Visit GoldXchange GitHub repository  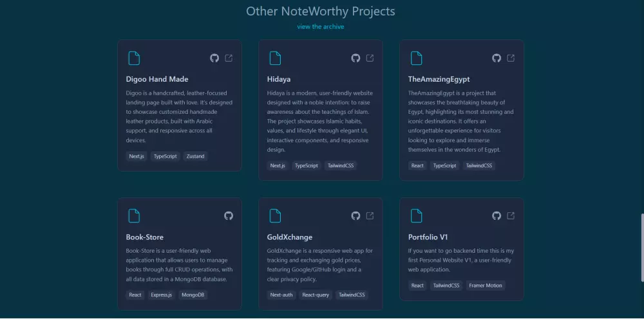pyautogui.click(x=355, y=216)
